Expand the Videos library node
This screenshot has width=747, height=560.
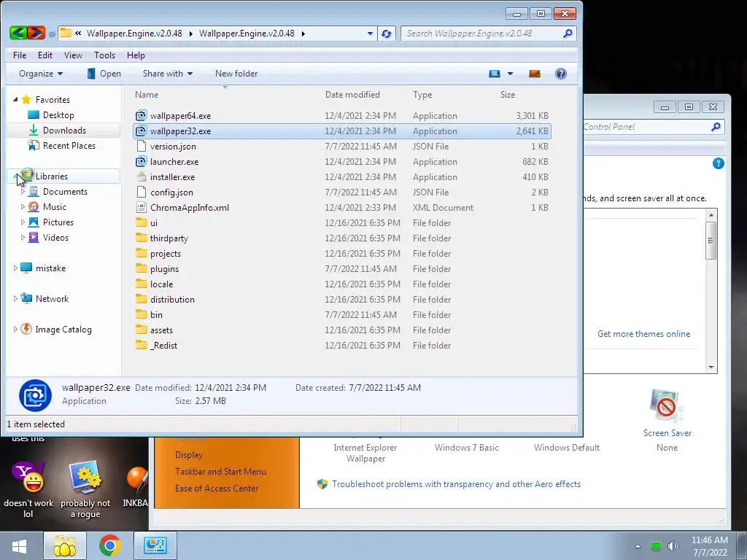pyautogui.click(x=23, y=237)
